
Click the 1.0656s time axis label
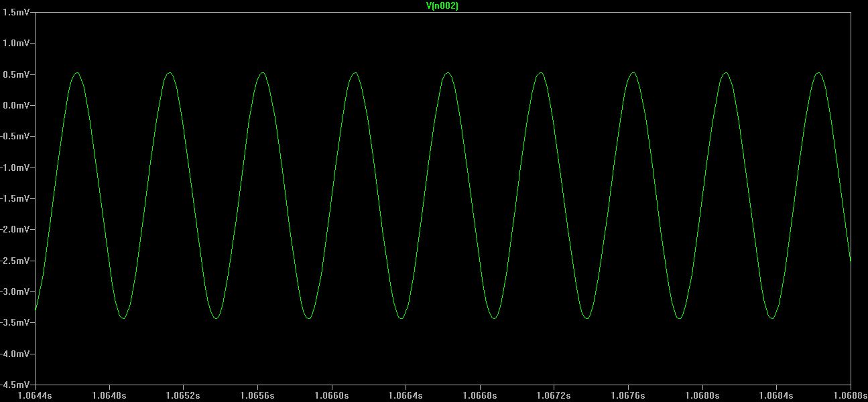click(258, 396)
